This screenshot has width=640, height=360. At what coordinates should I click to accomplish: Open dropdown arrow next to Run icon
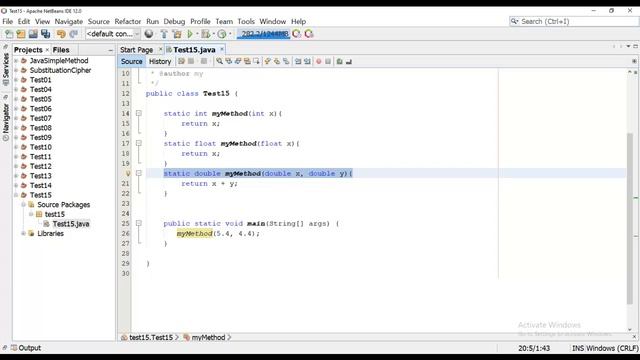pos(197,34)
